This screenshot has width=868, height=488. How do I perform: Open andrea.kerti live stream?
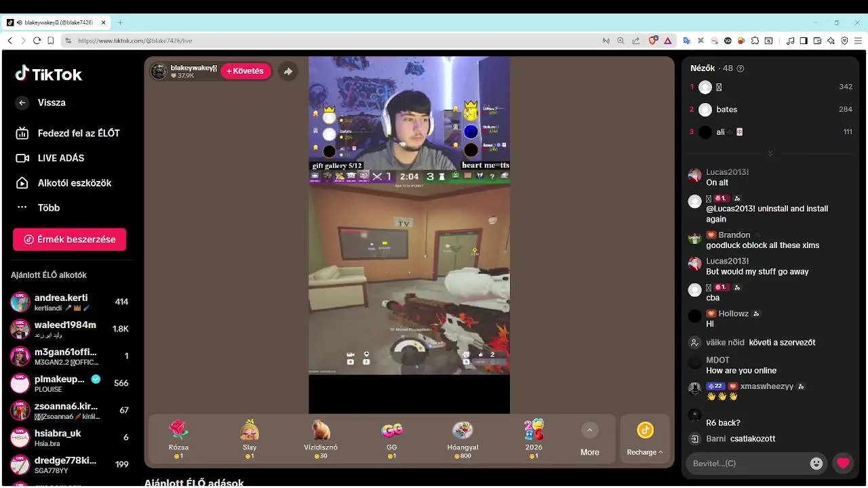[x=70, y=302]
